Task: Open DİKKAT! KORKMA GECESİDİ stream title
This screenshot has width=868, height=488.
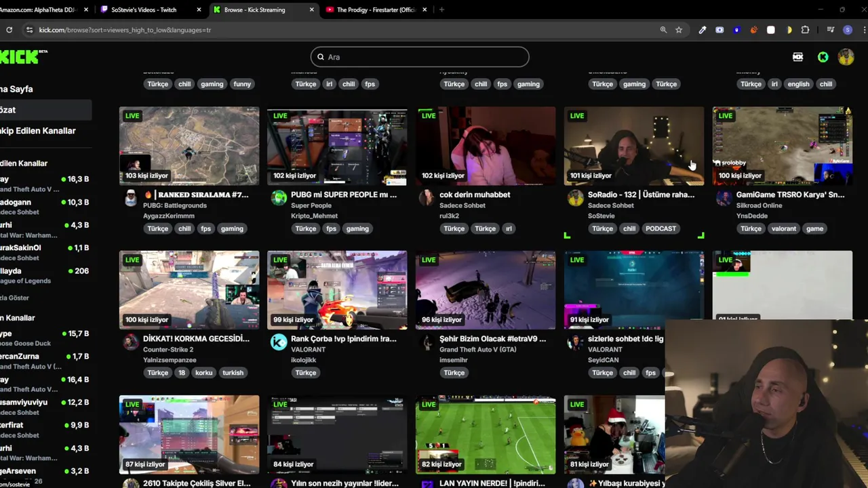Action: (196, 339)
